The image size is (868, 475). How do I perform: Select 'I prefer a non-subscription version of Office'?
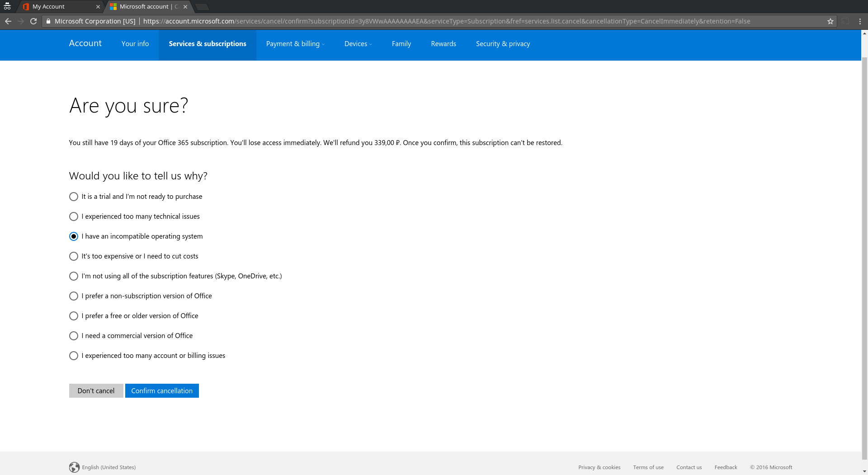pos(73,296)
